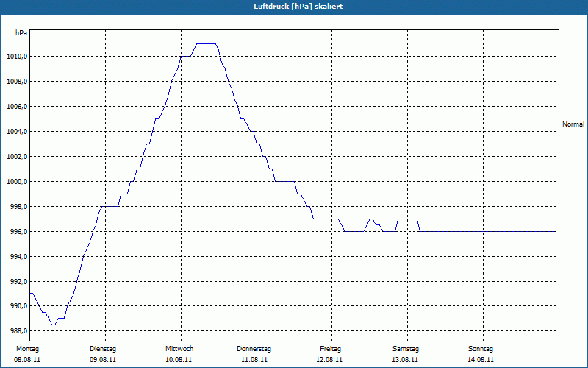
Task: Click the Sonntag day label
Action: (x=481, y=349)
